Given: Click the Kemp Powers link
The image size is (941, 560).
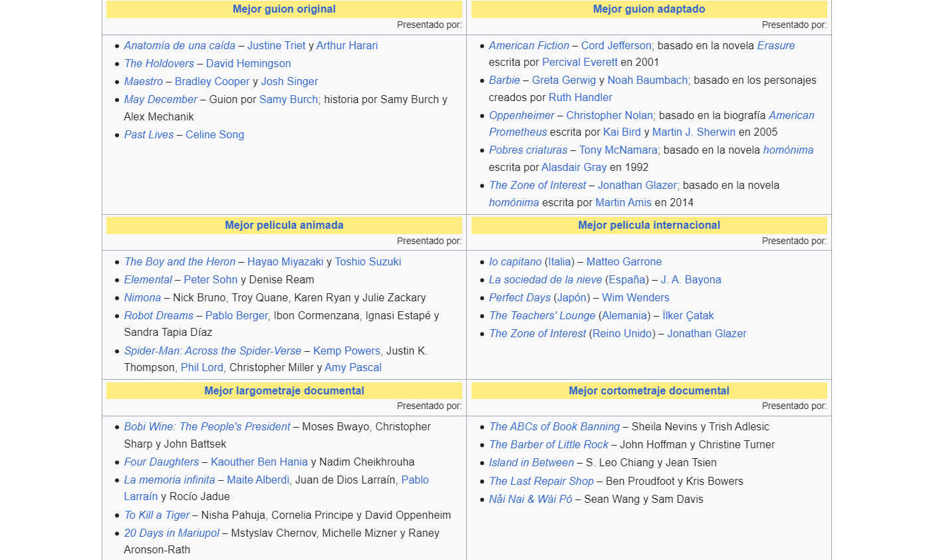Looking at the screenshot, I should coord(346,351).
